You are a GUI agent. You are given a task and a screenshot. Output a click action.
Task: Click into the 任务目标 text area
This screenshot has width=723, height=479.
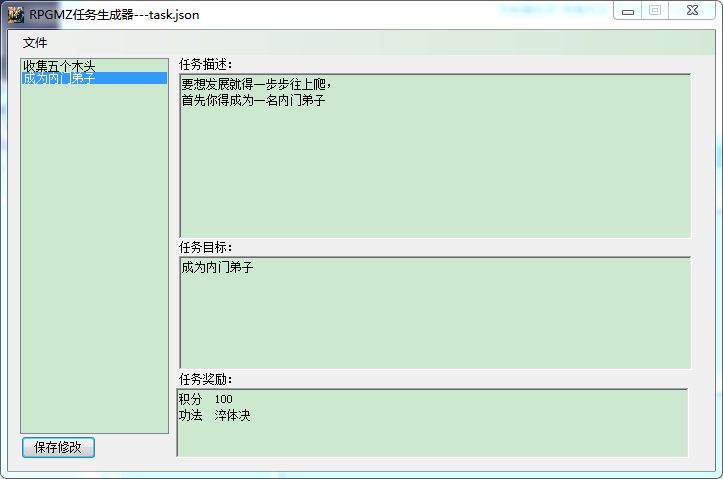(435, 313)
